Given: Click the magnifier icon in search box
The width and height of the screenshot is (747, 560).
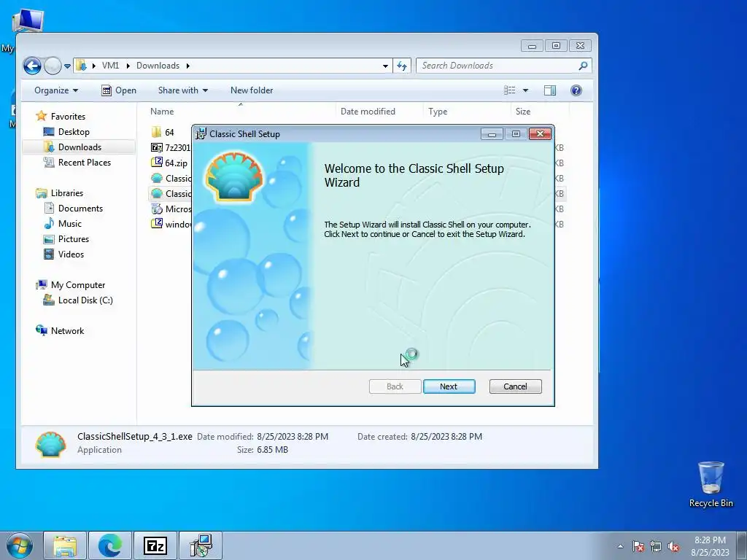Looking at the screenshot, I should [583, 66].
